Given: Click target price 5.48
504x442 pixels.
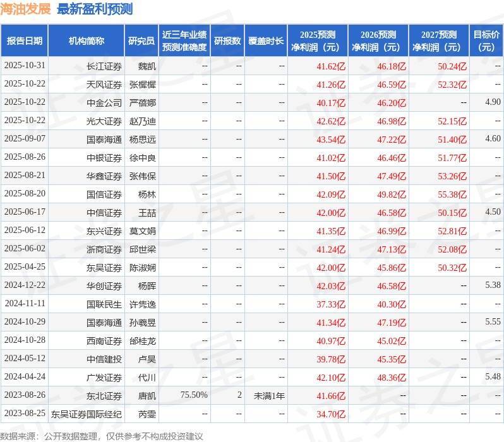Looking at the screenshot, I should click(493, 377).
